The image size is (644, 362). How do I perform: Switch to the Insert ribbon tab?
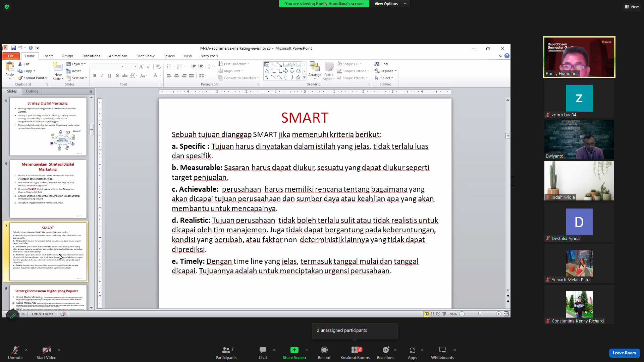coord(48,56)
